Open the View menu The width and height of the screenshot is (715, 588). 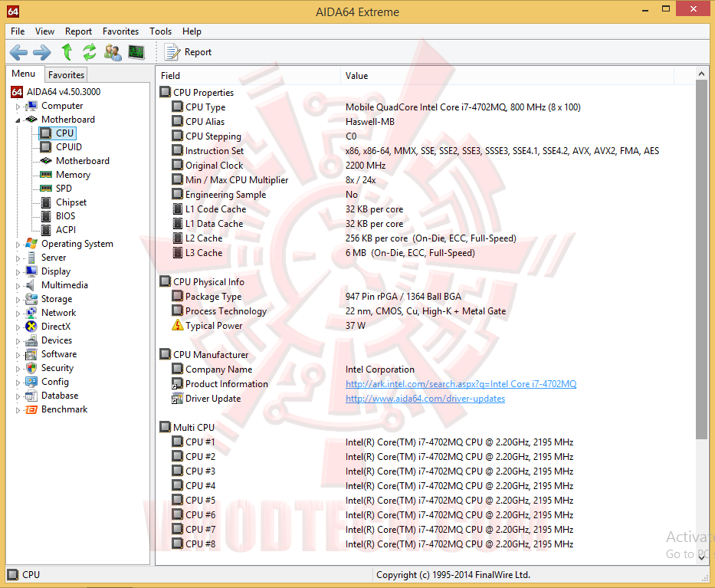pos(44,31)
